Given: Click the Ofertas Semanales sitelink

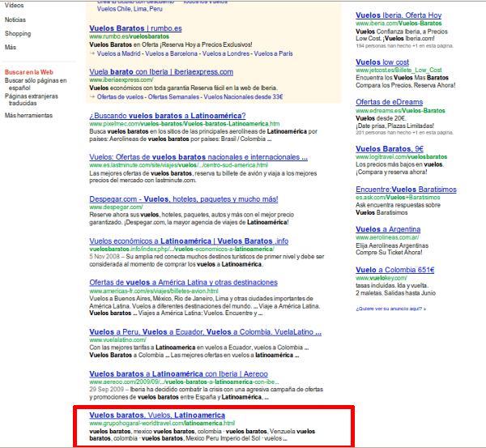Looking at the screenshot, I should coord(187,96).
